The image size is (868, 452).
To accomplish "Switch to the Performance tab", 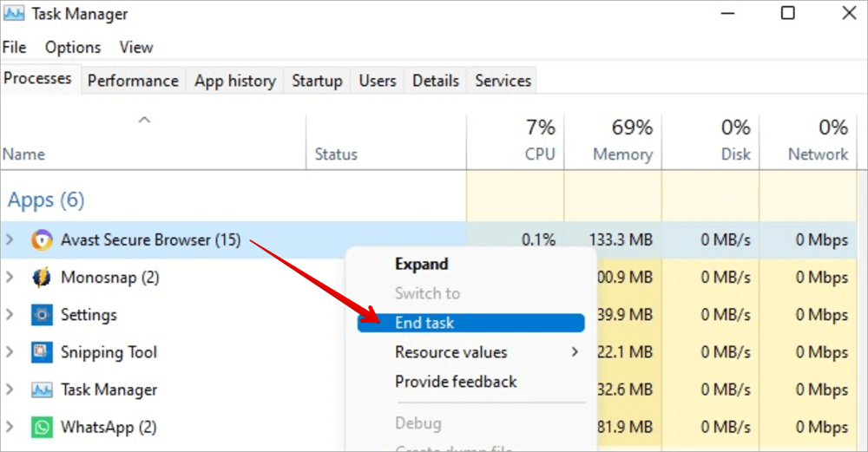I will tap(133, 81).
